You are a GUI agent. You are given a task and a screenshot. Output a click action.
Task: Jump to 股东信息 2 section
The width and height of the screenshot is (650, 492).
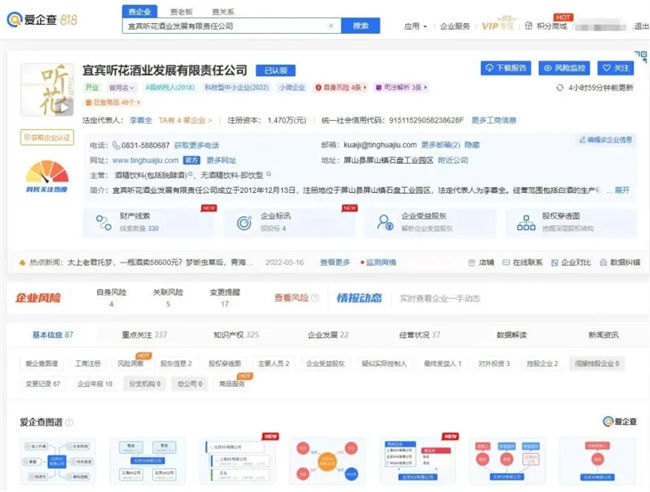tap(176, 364)
